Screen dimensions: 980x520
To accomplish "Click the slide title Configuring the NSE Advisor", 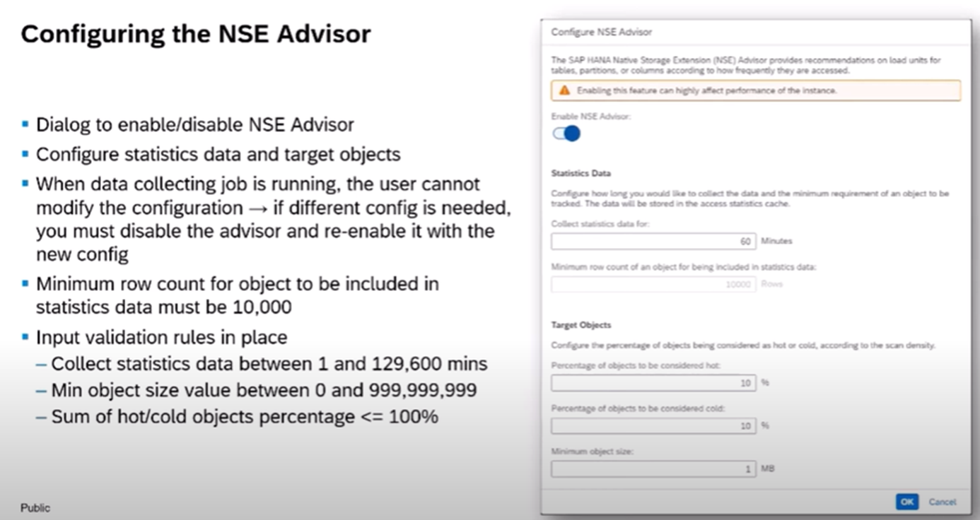I will coord(196,34).
